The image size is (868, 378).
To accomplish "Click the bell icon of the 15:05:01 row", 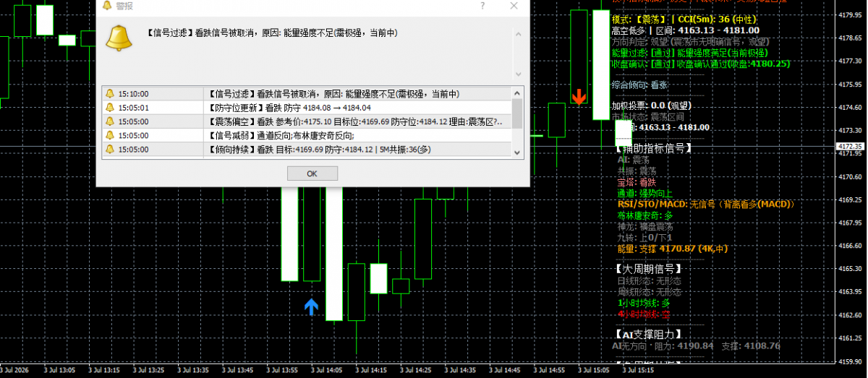I will [x=109, y=108].
